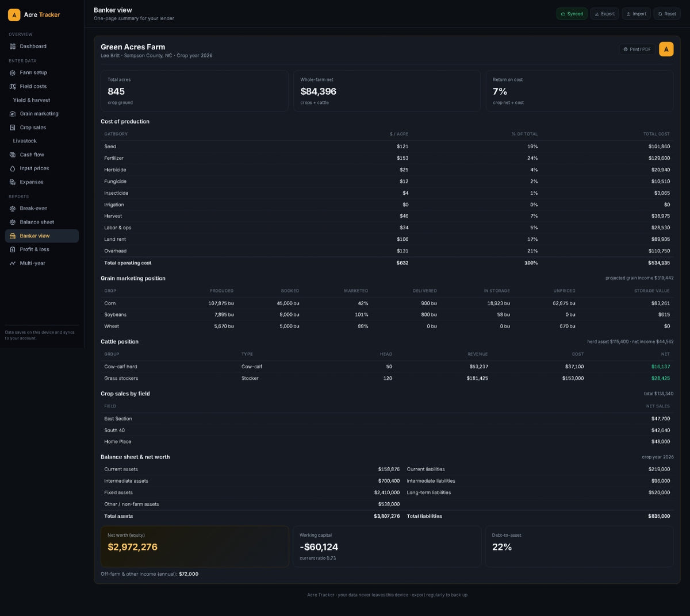Click the Acre Tracker logo icon in sidebar
This screenshot has width=690, height=616.
(x=14, y=15)
